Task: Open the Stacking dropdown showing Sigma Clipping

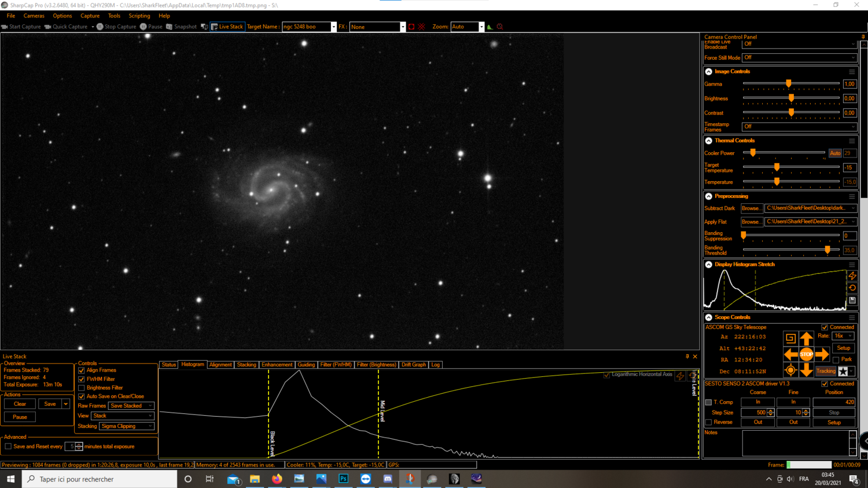Action: (127, 426)
